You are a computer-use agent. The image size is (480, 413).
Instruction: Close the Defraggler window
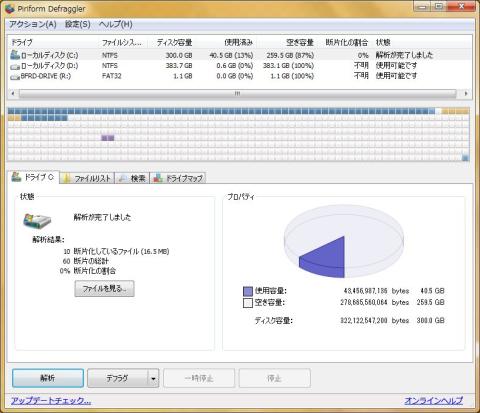coord(462,7)
